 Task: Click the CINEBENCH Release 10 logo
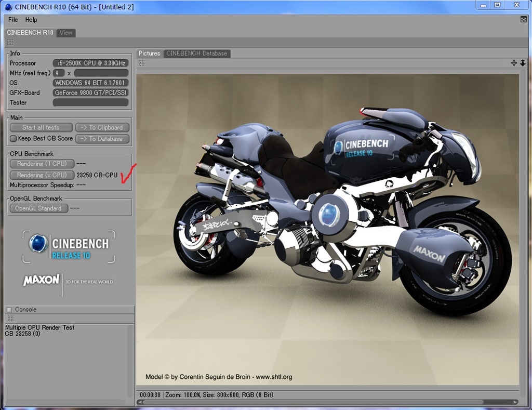pyautogui.click(x=69, y=247)
